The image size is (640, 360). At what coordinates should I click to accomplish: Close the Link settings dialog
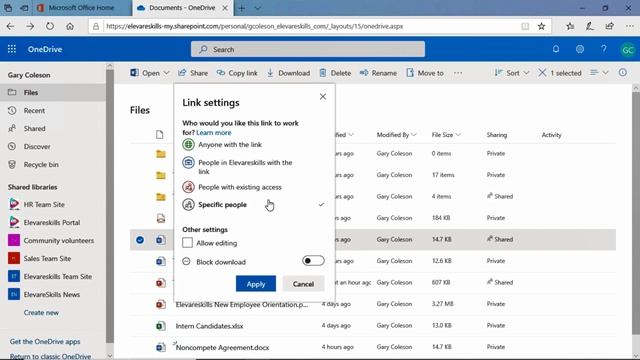click(x=323, y=97)
